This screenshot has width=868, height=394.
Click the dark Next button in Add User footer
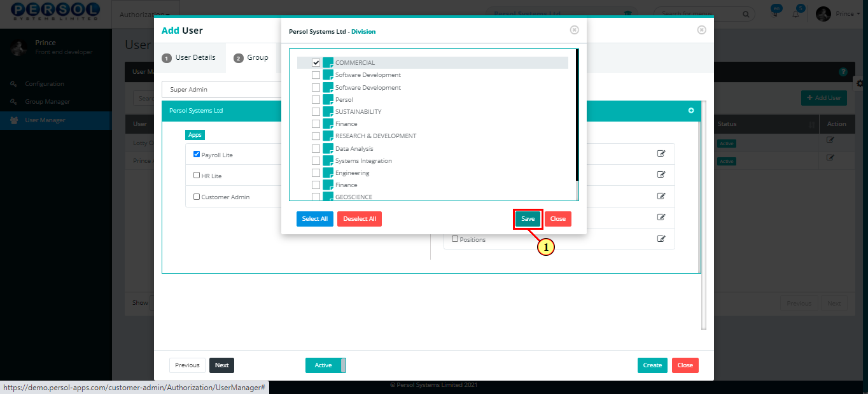221,365
